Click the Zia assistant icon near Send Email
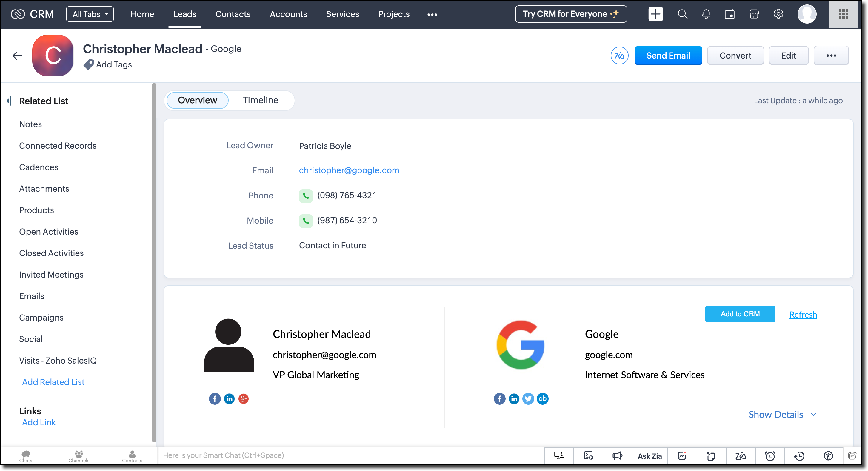868x471 pixels. pyautogui.click(x=619, y=56)
